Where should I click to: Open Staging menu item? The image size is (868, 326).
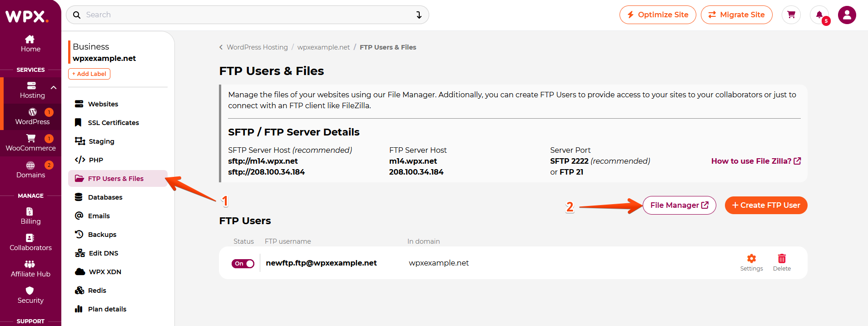point(118,141)
